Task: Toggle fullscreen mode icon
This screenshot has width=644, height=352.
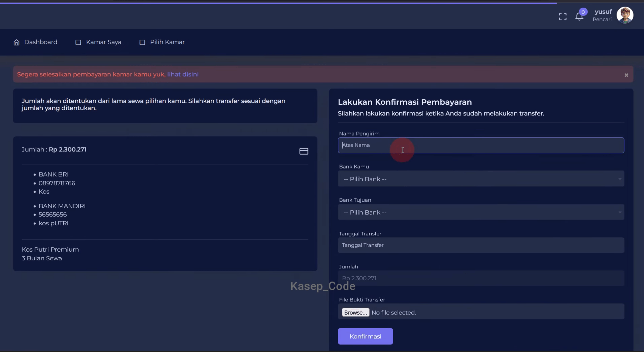Action: pos(563,17)
